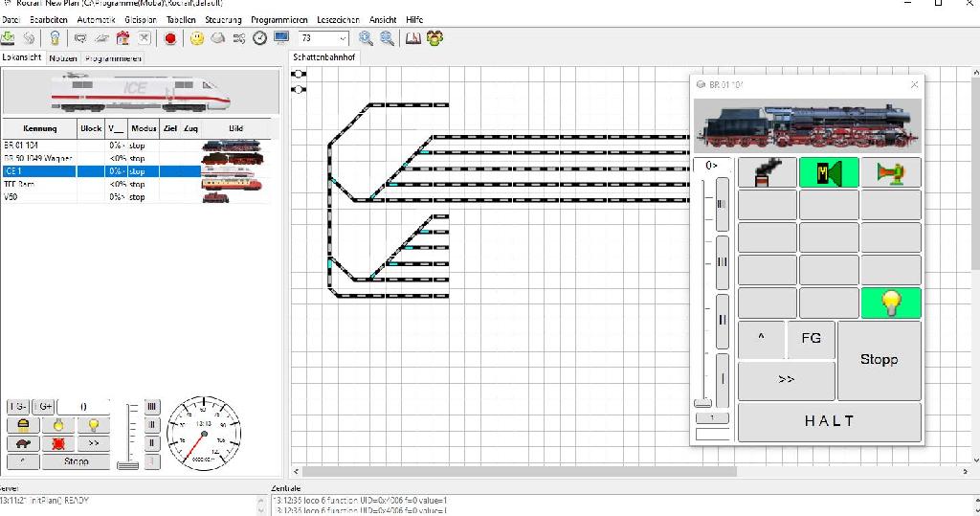Click the smiley face toolbar icon

click(197, 38)
